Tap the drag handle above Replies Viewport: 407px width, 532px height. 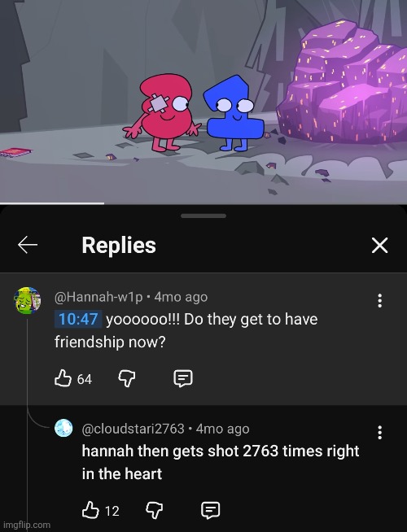tap(203, 216)
